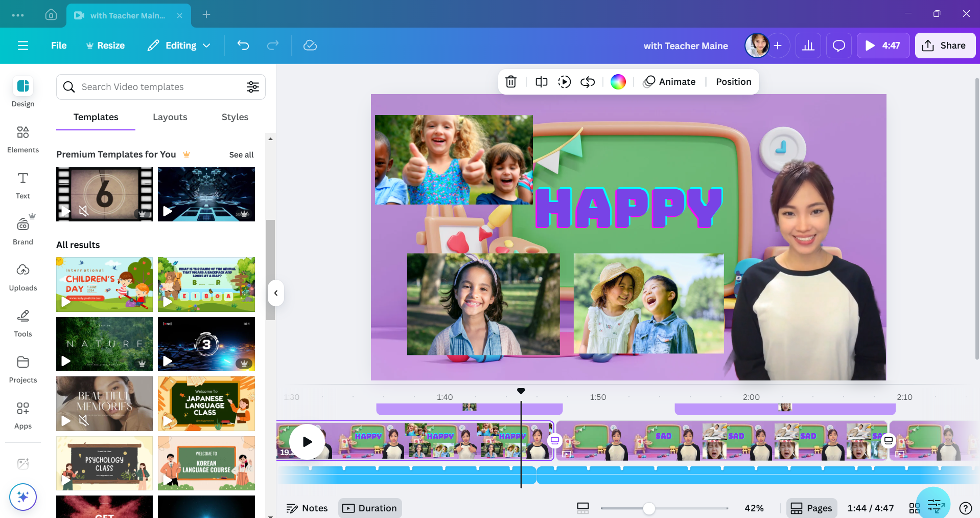Open the Text panel
This screenshot has width=980, height=518.
click(23, 186)
